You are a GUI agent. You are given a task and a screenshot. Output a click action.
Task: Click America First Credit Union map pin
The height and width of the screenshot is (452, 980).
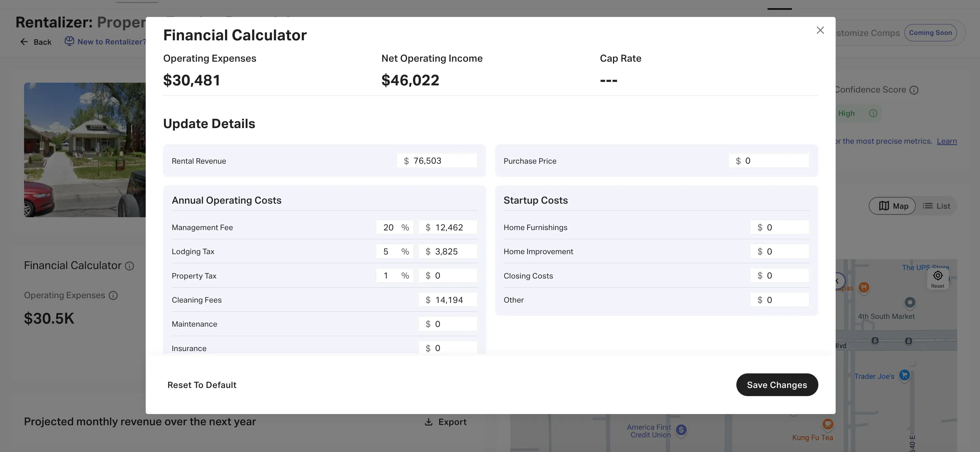(681, 430)
